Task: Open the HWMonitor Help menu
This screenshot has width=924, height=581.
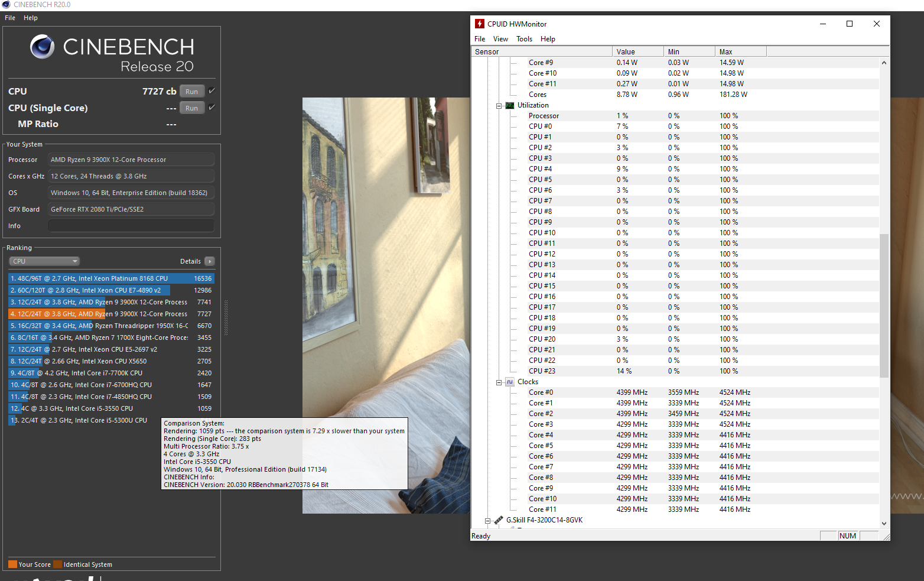Action: click(548, 39)
